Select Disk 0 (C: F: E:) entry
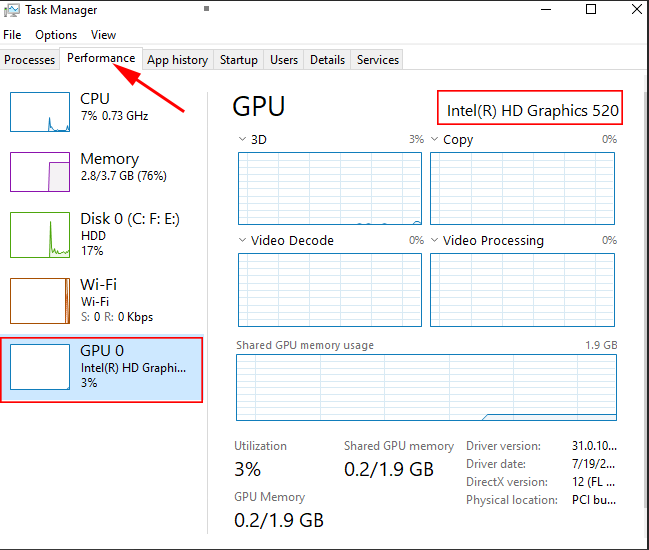Viewport: 649px width, 550px height. (102, 235)
